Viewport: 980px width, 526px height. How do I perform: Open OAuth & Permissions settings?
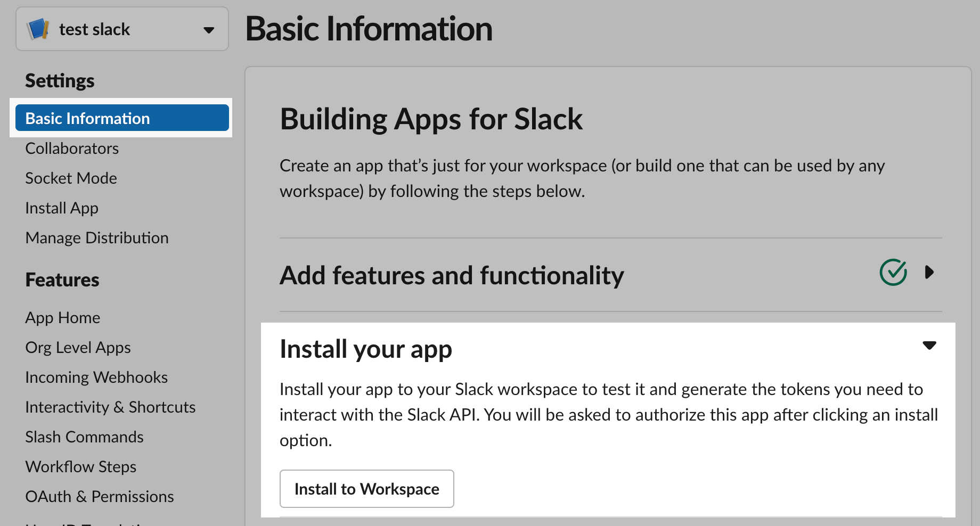[99, 496]
